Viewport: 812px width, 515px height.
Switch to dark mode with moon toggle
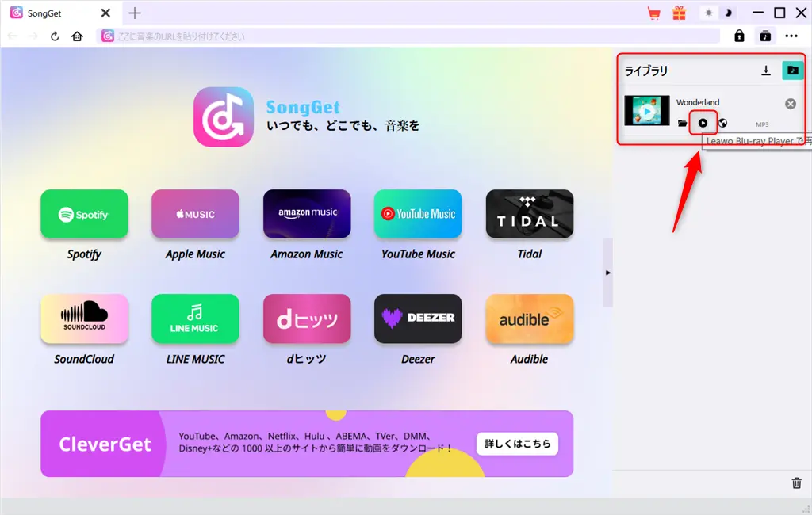tap(730, 13)
